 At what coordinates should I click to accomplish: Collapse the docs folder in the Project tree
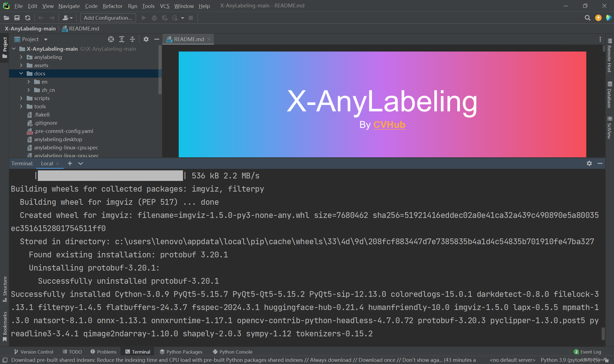click(21, 73)
